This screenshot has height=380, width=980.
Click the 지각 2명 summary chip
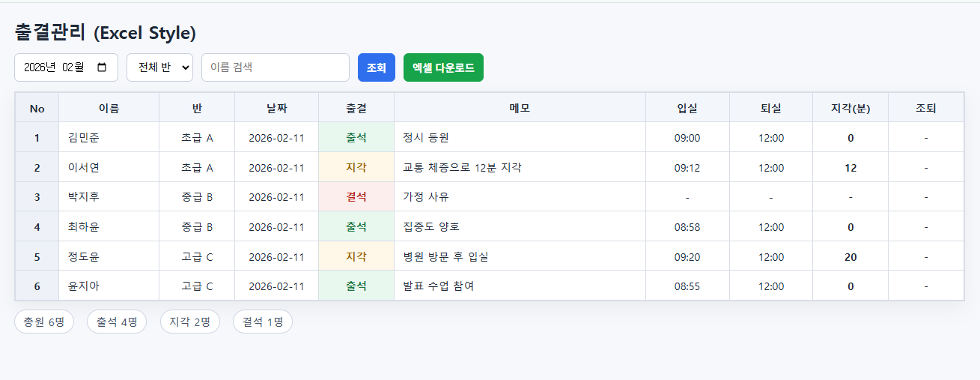coord(190,322)
